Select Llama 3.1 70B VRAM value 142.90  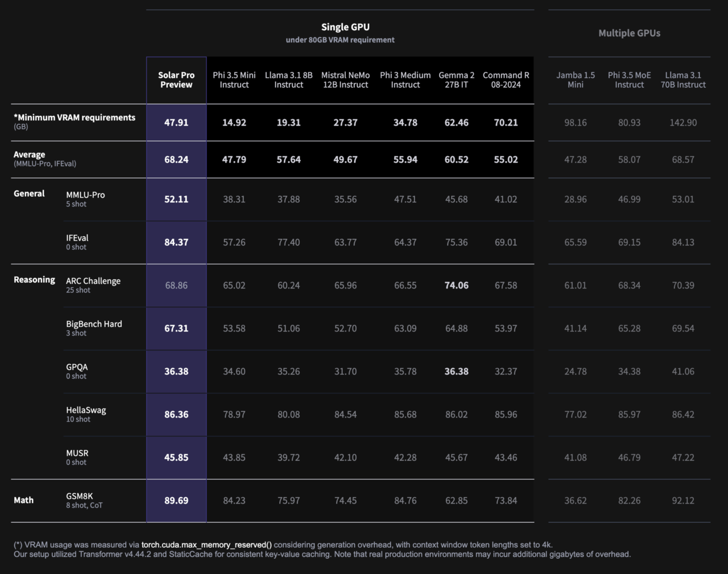click(683, 122)
